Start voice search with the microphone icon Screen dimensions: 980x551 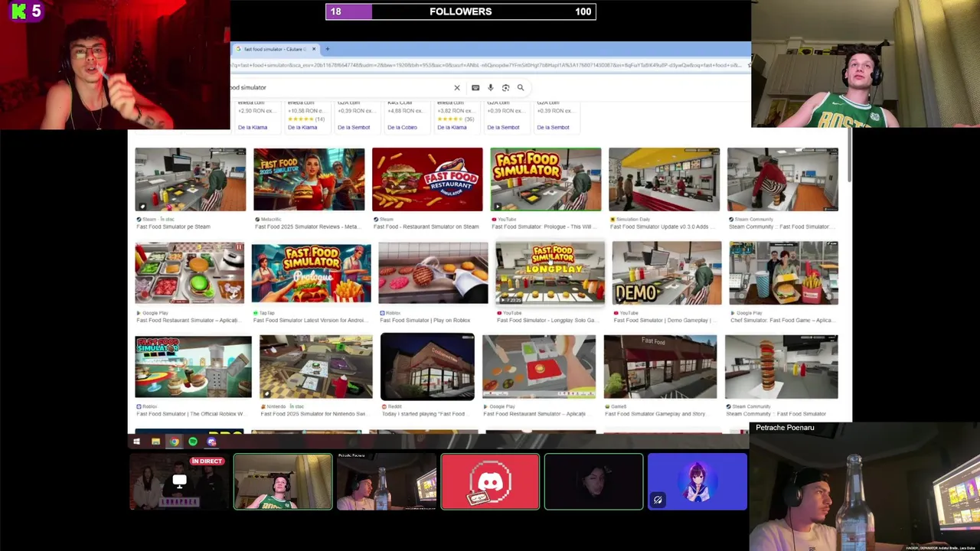tap(491, 88)
